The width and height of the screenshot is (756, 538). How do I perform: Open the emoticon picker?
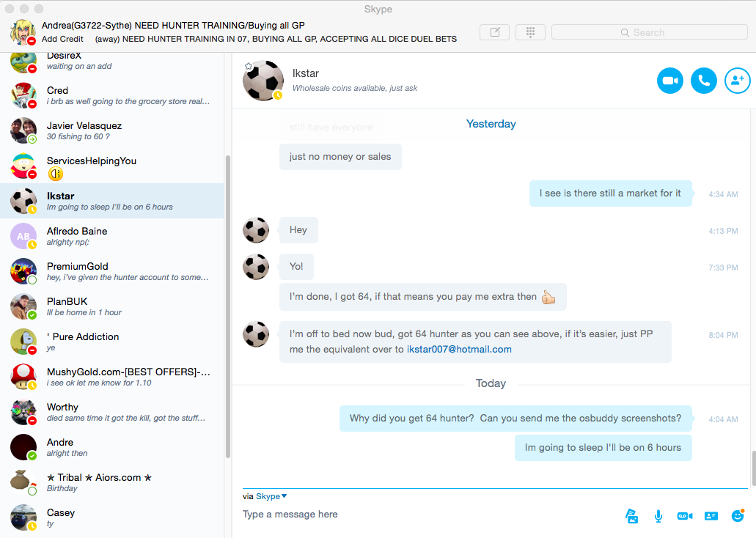point(738,516)
